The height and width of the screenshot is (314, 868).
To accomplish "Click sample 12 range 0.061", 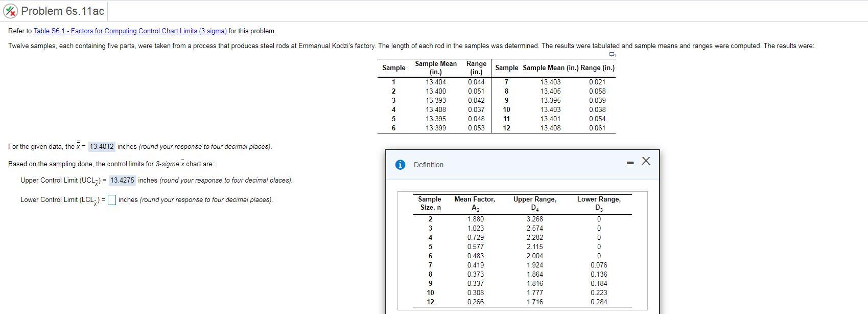I will [597, 128].
